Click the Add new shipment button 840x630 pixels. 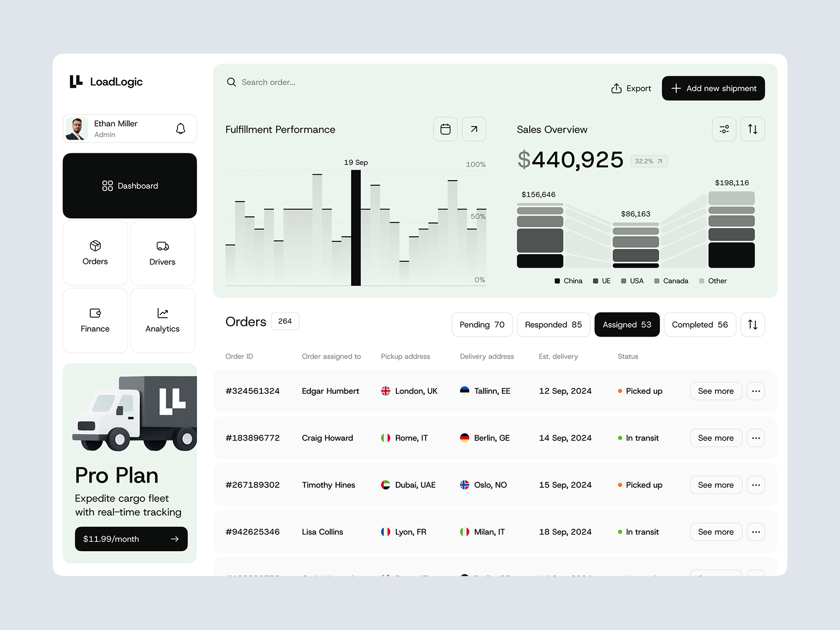713,88
